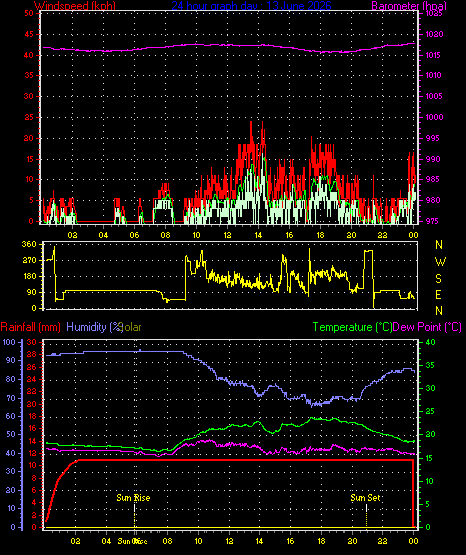Click the 25 value on temperature axis
This screenshot has height=555, width=466.
tap(430, 411)
